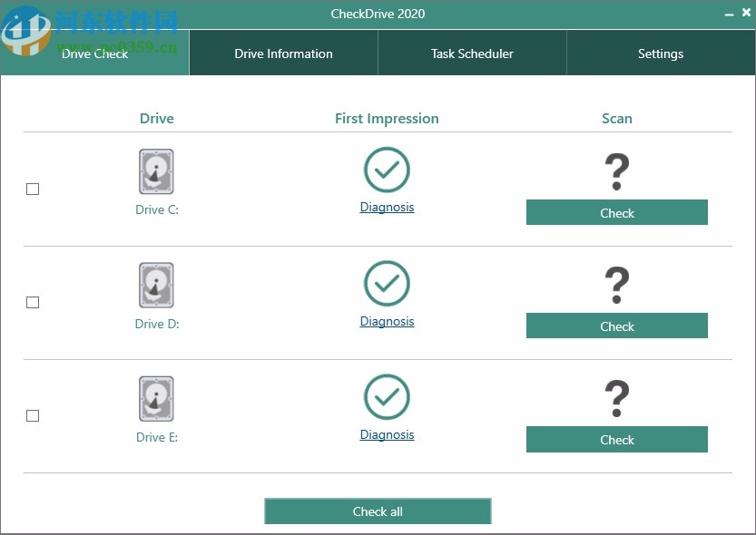Click the green diagnosis checkmark for Drive E
756x535 pixels.
[x=387, y=398]
